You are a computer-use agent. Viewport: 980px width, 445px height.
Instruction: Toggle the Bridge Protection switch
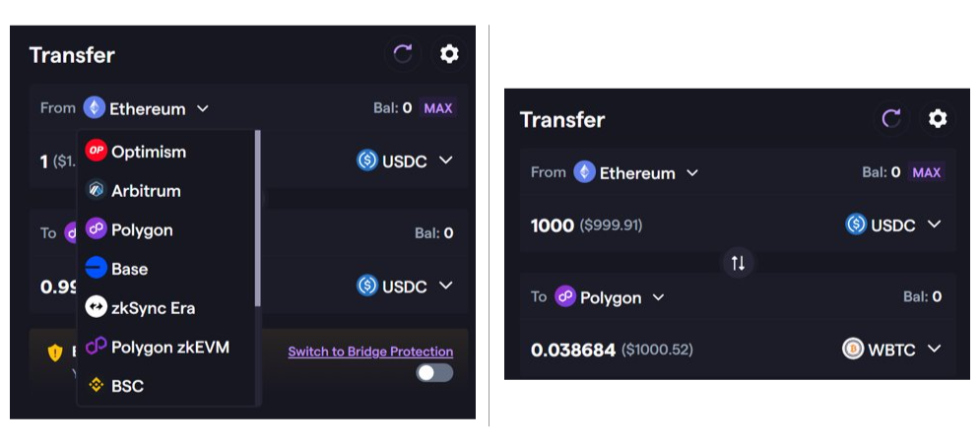click(435, 373)
